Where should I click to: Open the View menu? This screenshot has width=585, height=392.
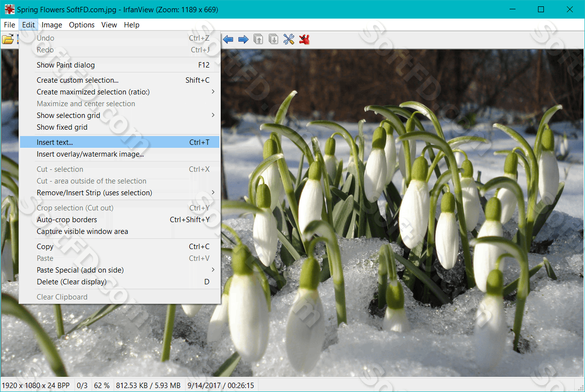[x=109, y=25]
